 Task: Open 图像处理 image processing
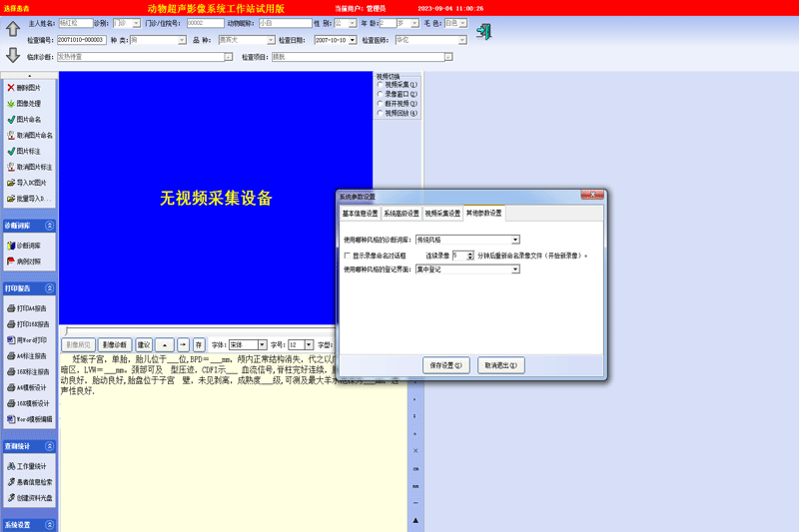point(24,104)
